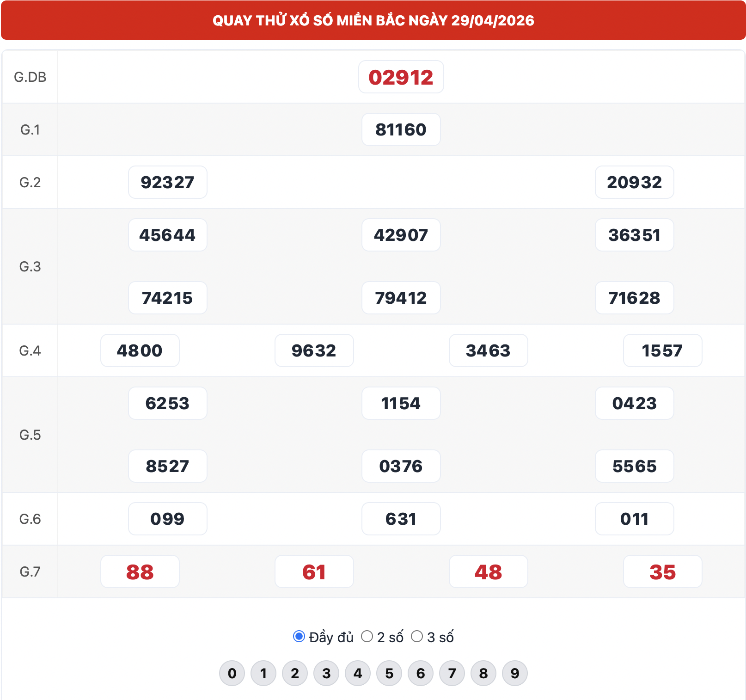Click digit filter button 1

point(263,673)
